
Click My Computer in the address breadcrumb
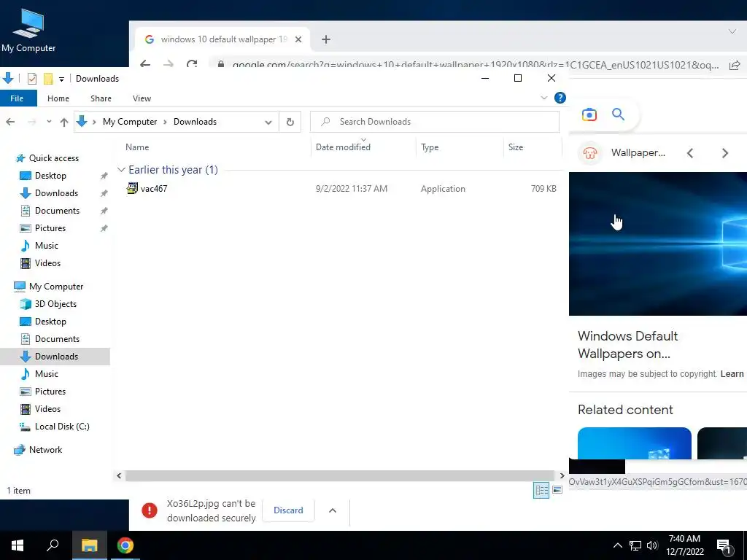[130, 122]
